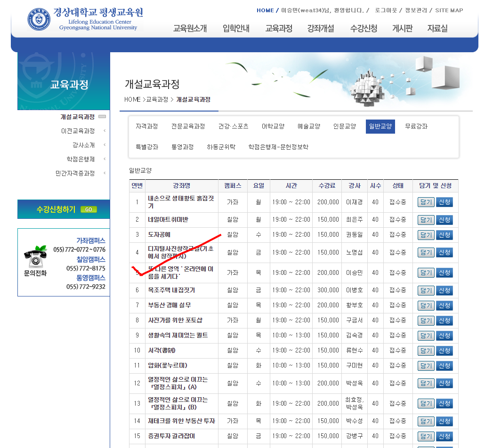Select the 전문교육과정 category tab
Screen dimensions: 493x448
click(x=188, y=126)
